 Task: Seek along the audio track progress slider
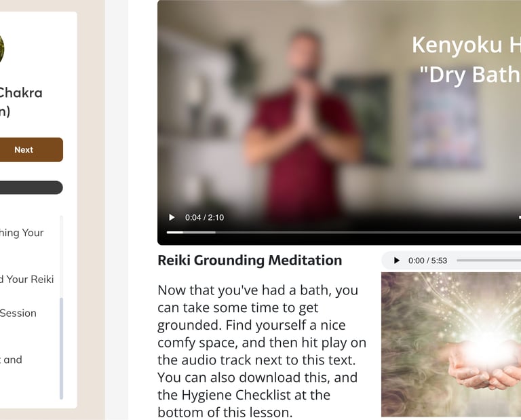point(488,261)
